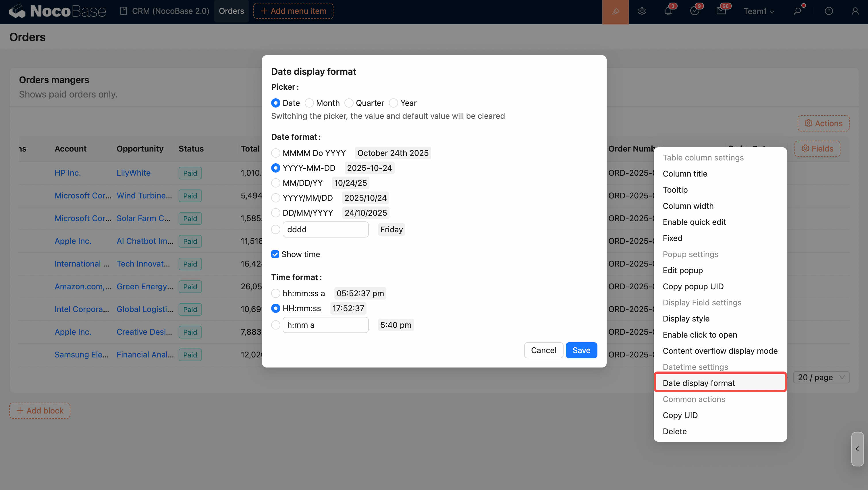Open the user profile icon
The height and width of the screenshot is (490, 868).
tap(855, 12)
